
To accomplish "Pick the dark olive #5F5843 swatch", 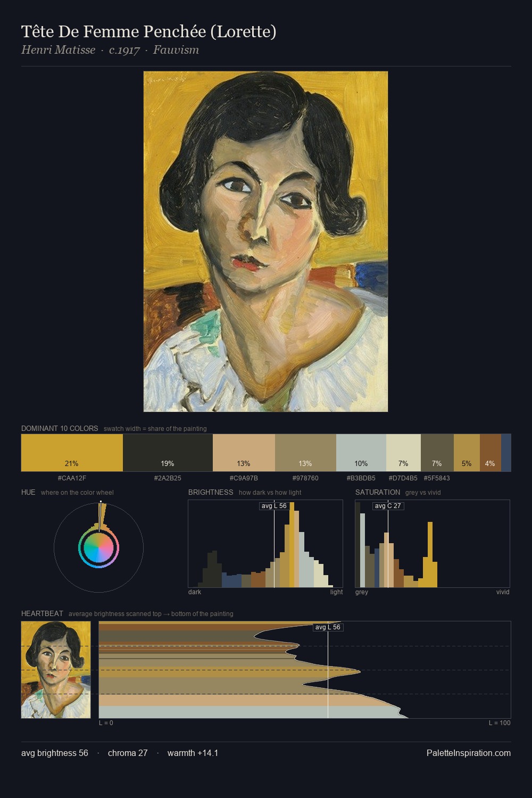I will pos(437,453).
